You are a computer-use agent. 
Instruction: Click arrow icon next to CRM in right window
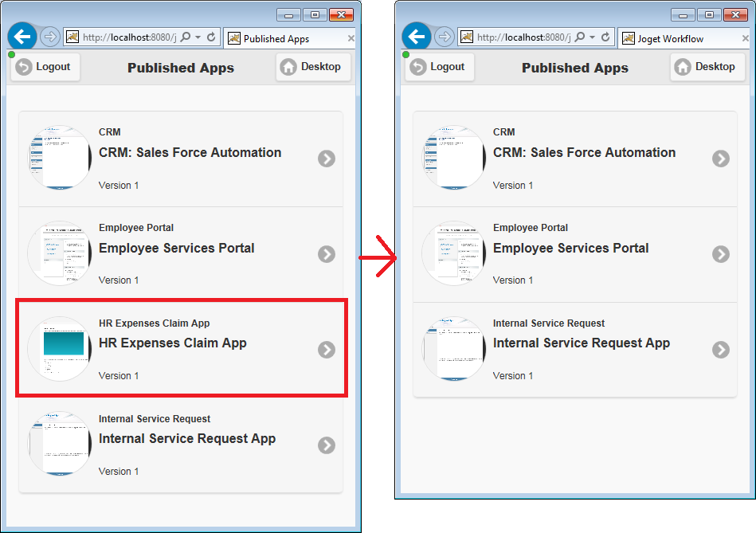(721, 159)
